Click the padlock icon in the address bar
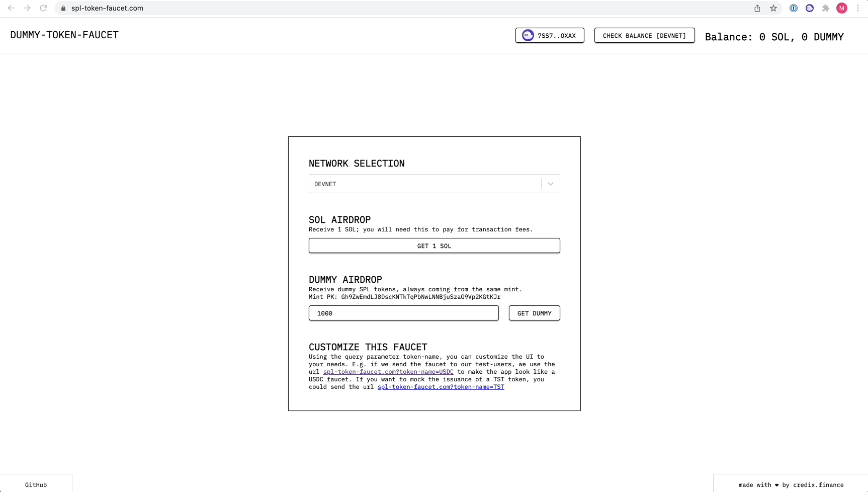The width and height of the screenshot is (868, 492). click(63, 8)
